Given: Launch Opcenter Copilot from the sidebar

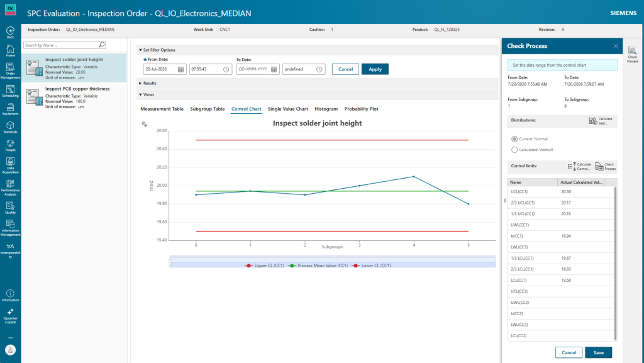Looking at the screenshot, I should 10,316.
